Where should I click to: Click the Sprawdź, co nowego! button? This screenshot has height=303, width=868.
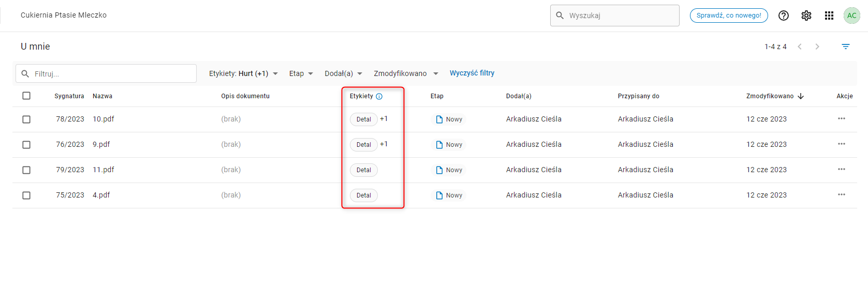click(729, 16)
